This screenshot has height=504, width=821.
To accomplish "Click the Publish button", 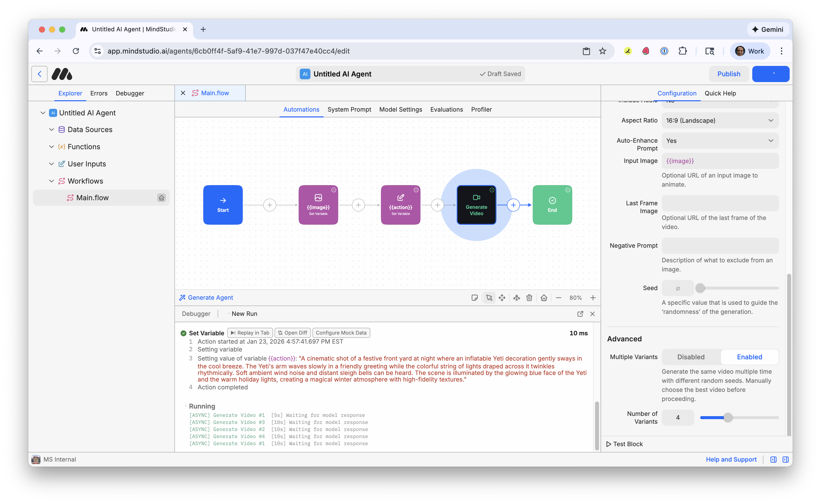I will pos(728,74).
